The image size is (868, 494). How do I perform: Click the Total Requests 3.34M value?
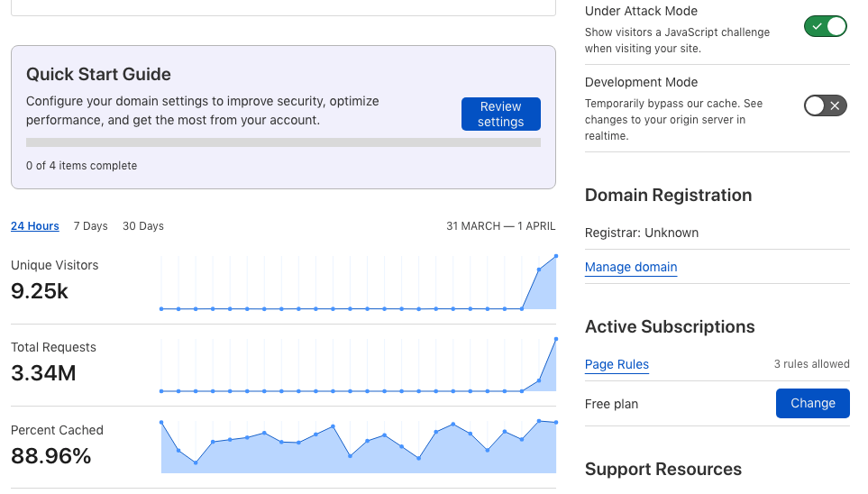pyautogui.click(x=43, y=373)
